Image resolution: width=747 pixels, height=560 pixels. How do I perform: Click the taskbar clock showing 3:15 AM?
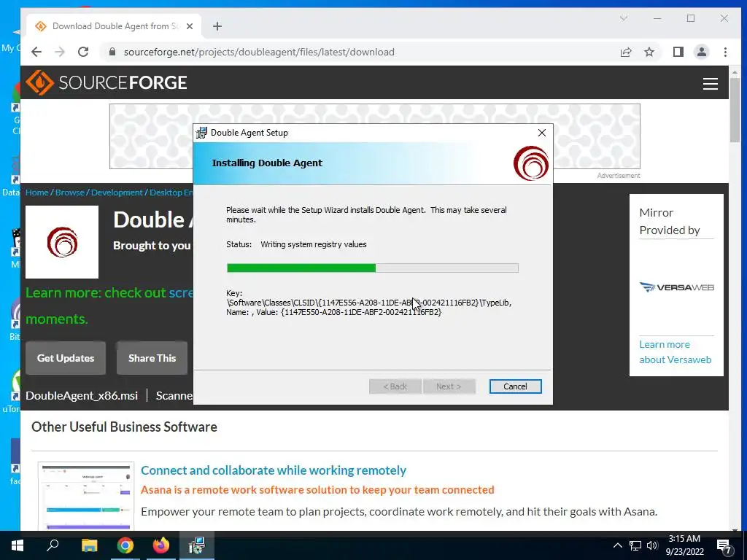pos(684,545)
